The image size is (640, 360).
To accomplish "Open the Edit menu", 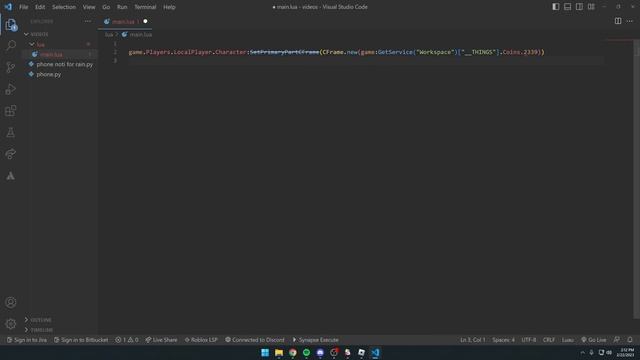I will click(40, 7).
